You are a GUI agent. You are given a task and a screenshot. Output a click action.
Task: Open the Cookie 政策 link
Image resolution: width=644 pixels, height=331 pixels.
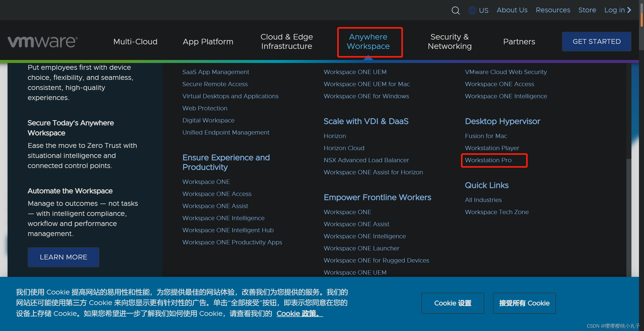[x=300, y=314]
